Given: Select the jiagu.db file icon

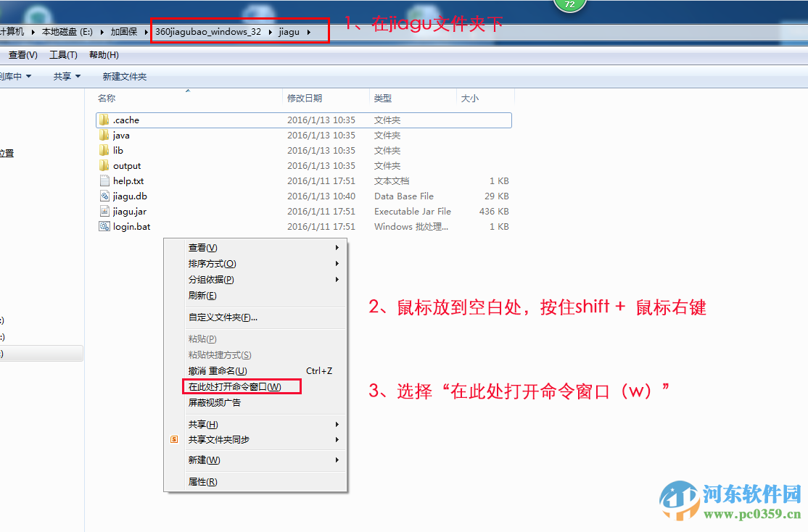Looking at the screenshot, I should (x=104, y=196).
